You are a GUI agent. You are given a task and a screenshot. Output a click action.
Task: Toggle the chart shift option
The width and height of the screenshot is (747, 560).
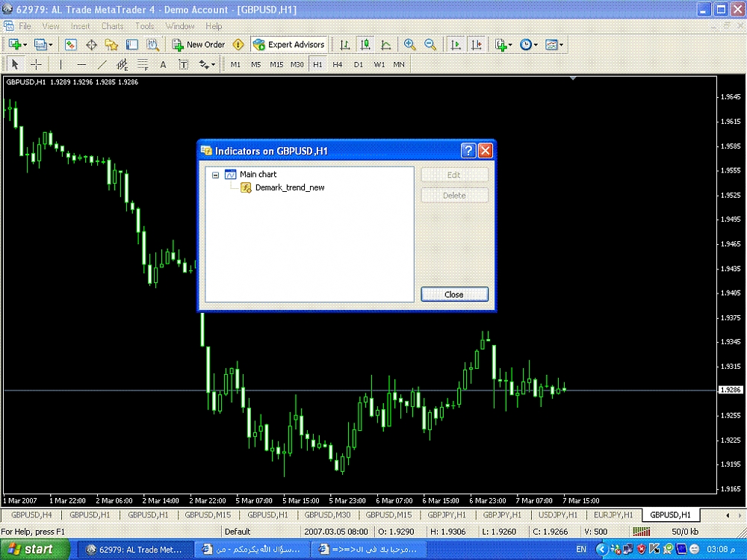tap(476, 45)
